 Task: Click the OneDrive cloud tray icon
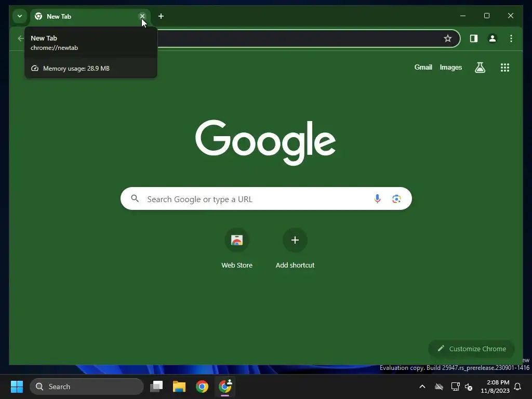click(439, 387)
